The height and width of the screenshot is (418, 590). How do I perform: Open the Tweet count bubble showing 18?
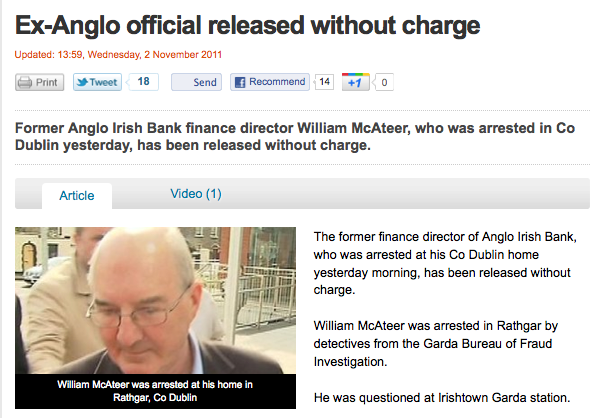tap(143, 82)
